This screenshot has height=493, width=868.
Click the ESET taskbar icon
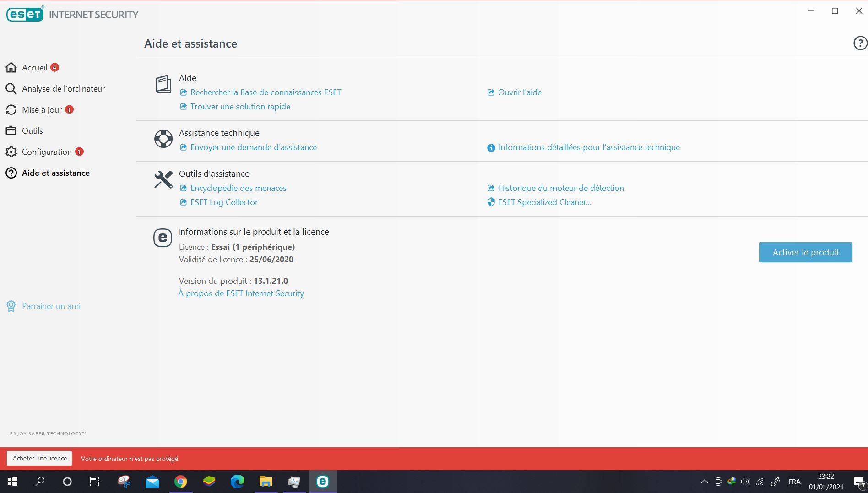[323, 482]
